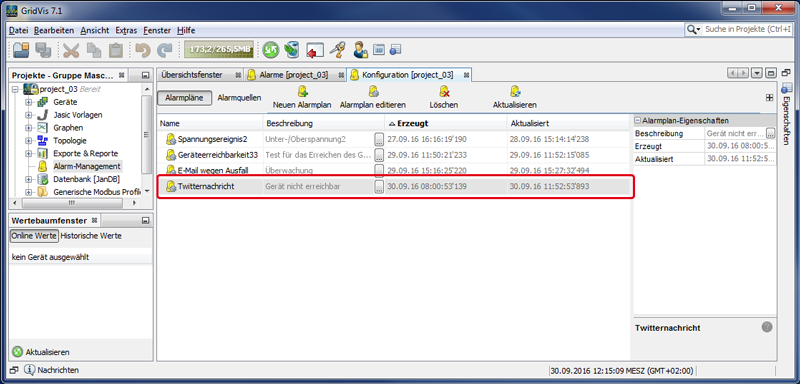Refresh list with Aktualisieren icon
The image size is (800, 384).
[515, 92]
